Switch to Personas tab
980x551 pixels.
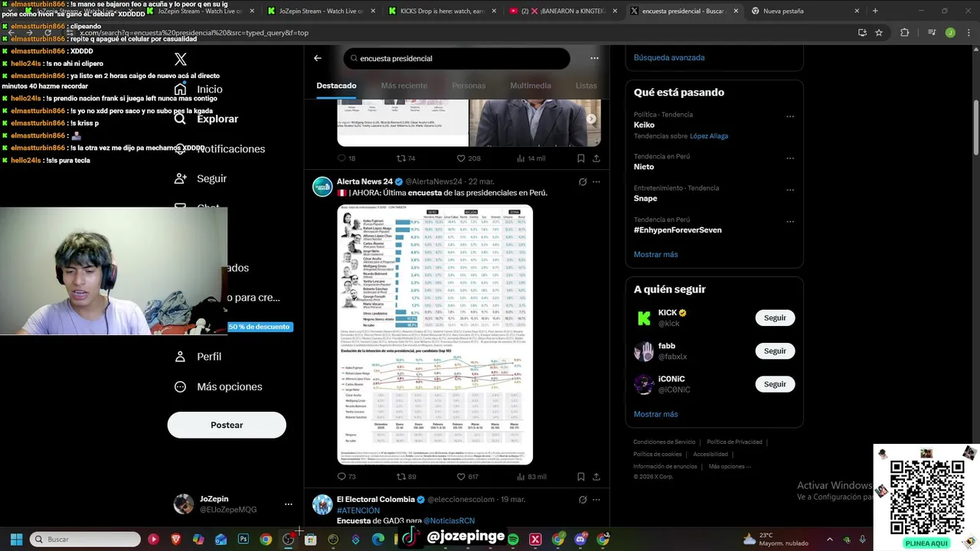pos(469,86)
